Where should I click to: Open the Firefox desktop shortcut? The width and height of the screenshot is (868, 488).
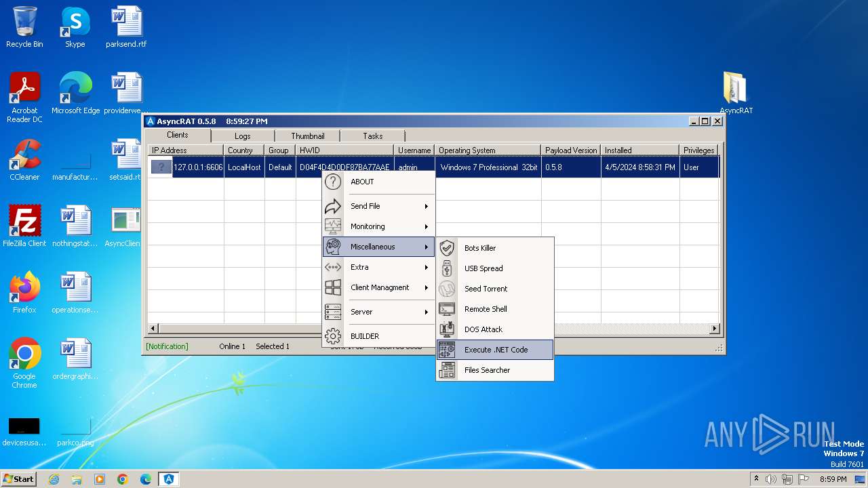coord(24,293)
